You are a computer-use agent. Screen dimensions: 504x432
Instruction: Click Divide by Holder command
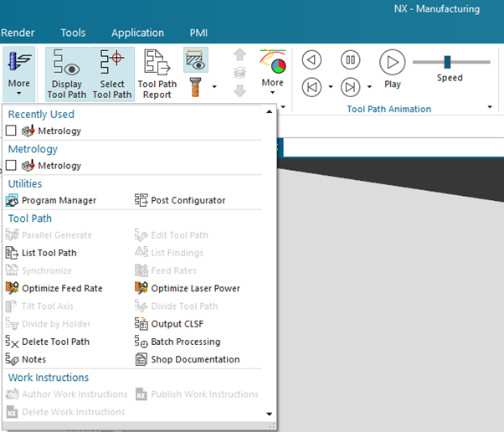point(48,324)
